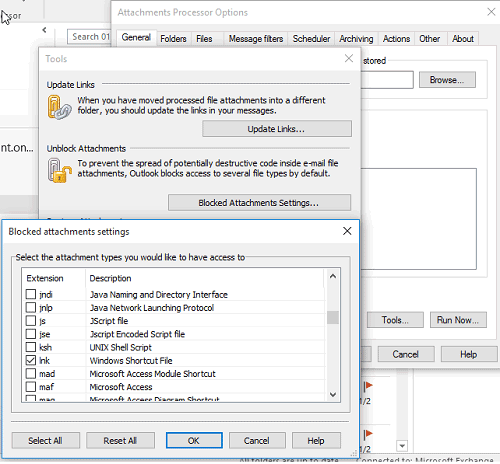Image resolution: width=500 pixels, height=464 pixels.
Task: Close the Tools dialog
Action: pyautogui.click(x=349, y=58)
